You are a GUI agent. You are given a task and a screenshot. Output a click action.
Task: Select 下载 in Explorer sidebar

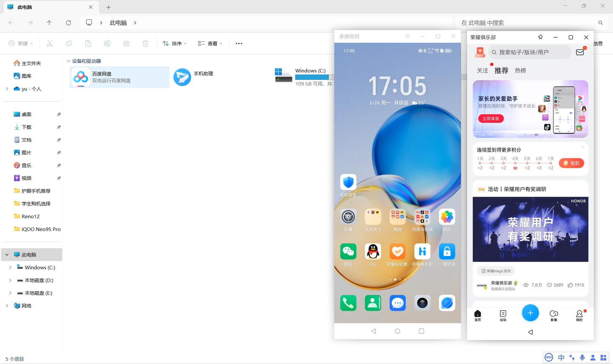26,127
